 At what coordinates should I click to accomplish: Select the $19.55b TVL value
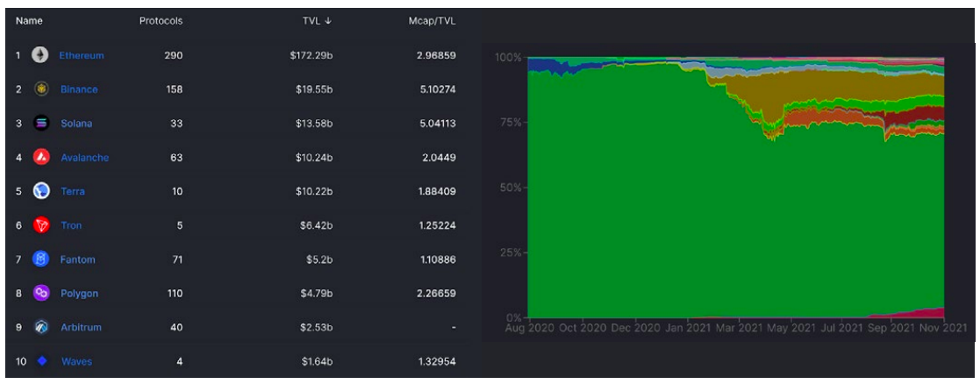314,89
